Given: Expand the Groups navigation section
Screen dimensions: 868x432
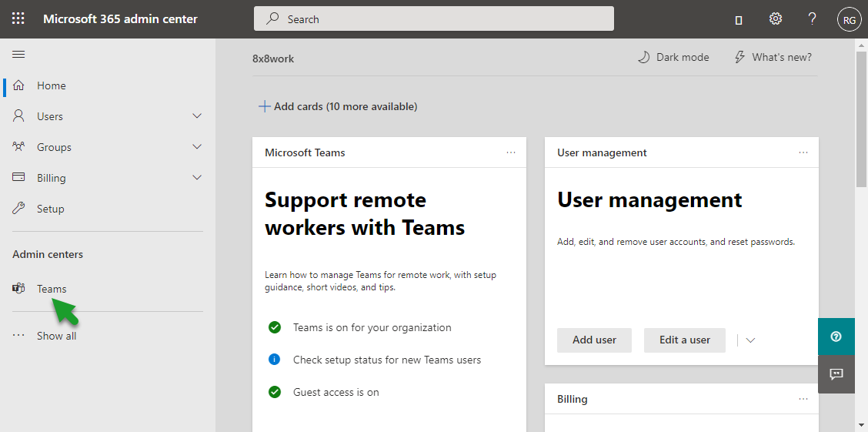Looking at the screenshot, I should [197, 147].
